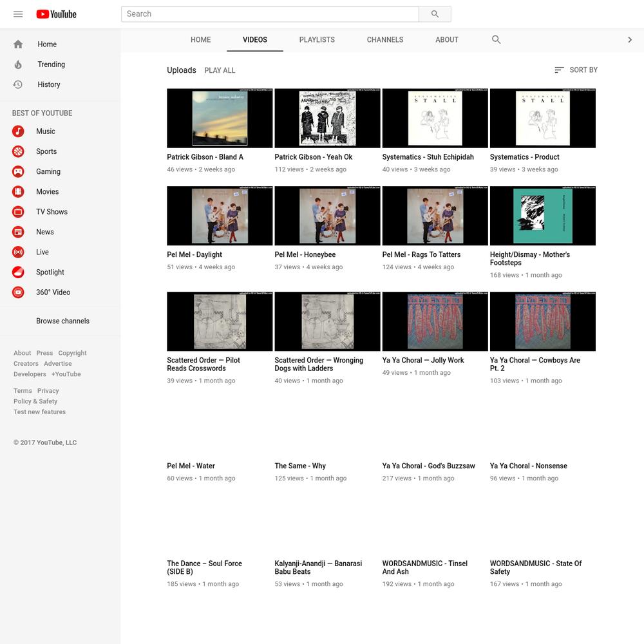644x644 pixels.
Task: Click Scattered Order Wronging Dogs title
Action: [x=319, y=364]
